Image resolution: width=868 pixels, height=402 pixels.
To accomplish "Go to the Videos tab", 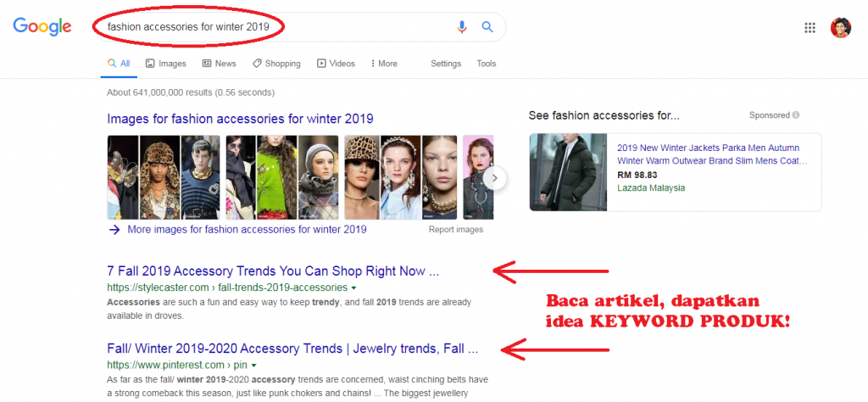I will [336, 64].
